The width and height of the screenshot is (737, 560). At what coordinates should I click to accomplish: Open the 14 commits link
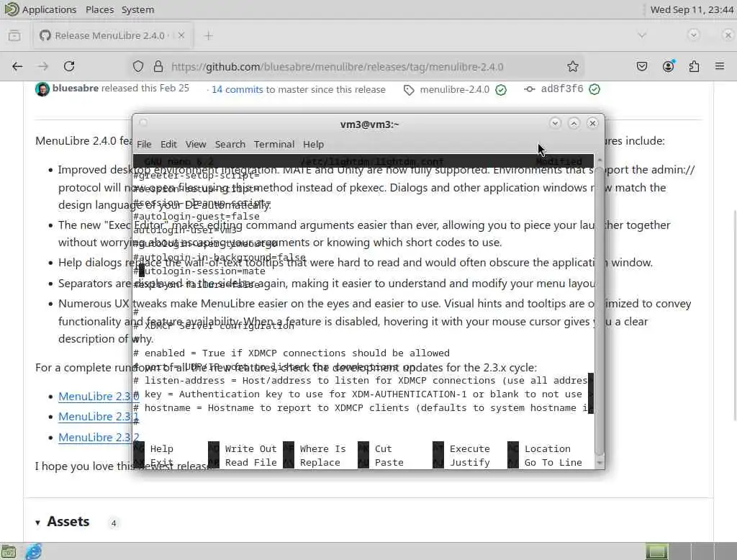[x=237, y=89]
